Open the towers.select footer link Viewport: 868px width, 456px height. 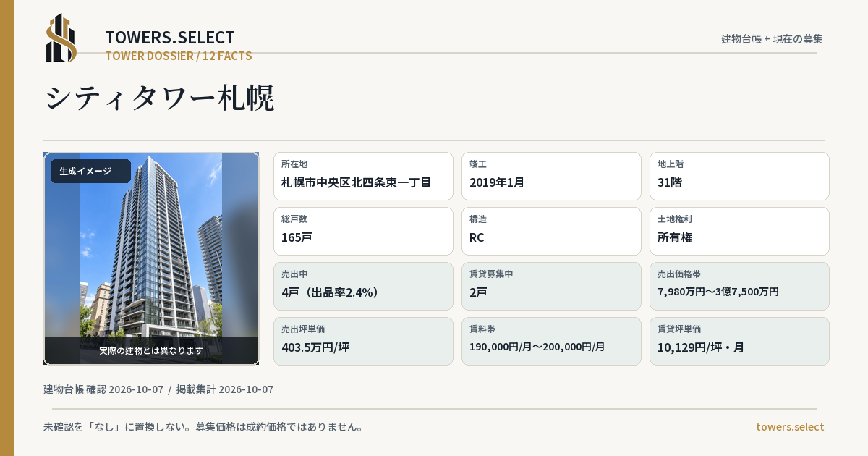[790, 427]
